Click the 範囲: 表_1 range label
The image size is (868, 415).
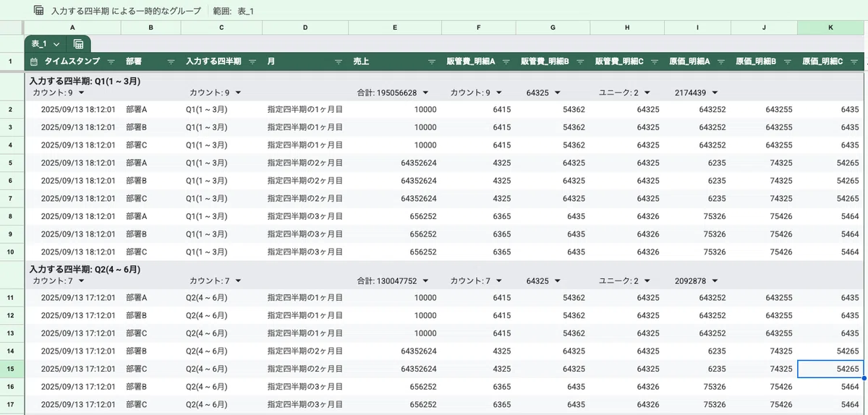(232, 11)
